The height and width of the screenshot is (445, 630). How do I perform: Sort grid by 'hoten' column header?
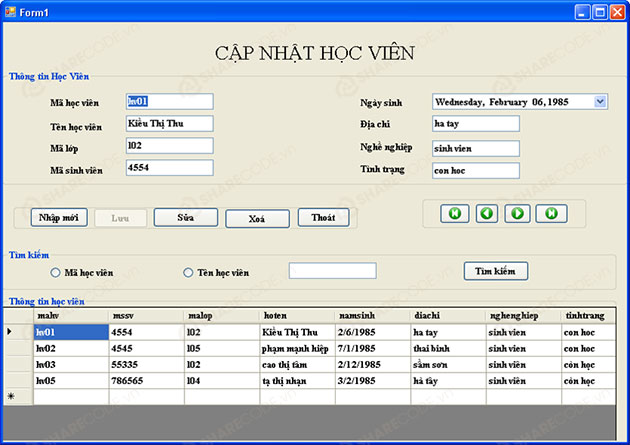[296, 315]
